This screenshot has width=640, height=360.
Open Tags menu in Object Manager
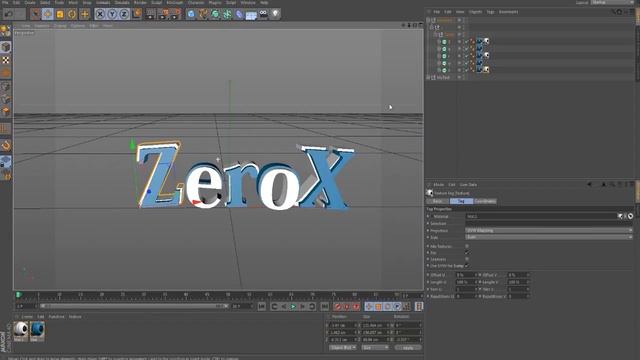(x=490, y=12)
